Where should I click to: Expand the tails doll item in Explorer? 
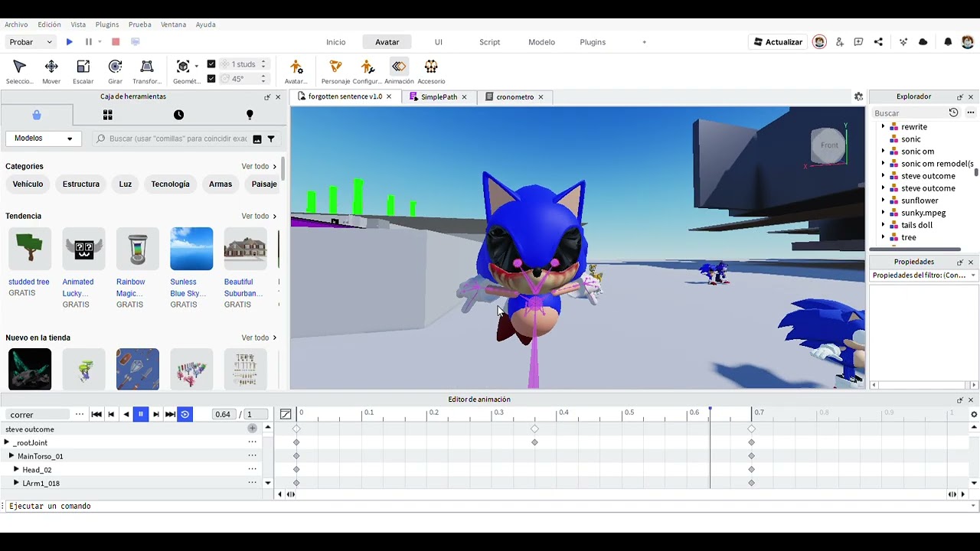[x=883, y=225]
